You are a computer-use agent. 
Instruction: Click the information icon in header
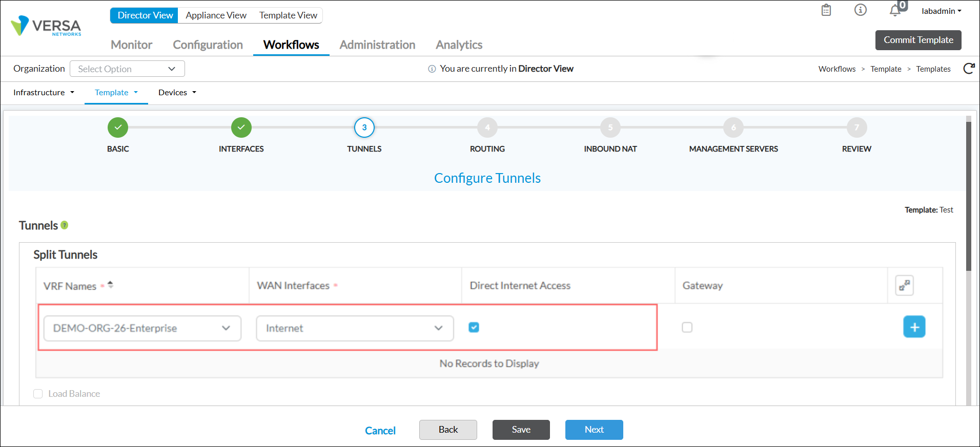860,10
